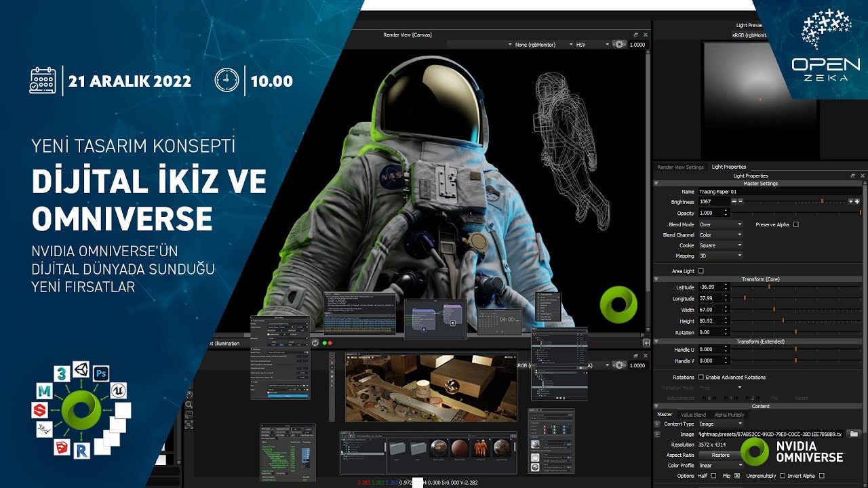Click the green status dot button
This screenshot has width=868, height=488.
325,343
